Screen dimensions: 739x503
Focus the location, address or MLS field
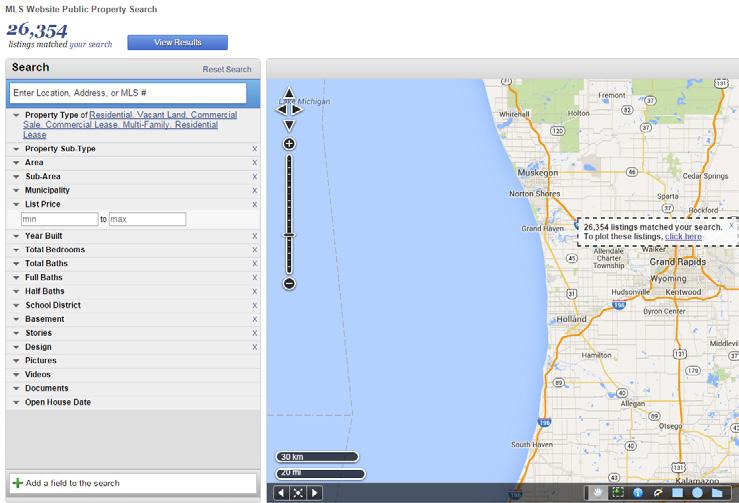coord(128,93)
